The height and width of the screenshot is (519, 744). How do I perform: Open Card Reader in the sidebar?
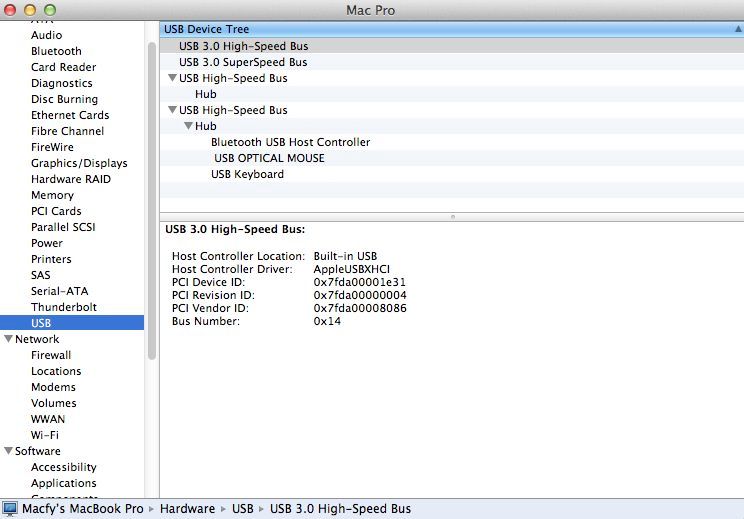pos(64,67)
